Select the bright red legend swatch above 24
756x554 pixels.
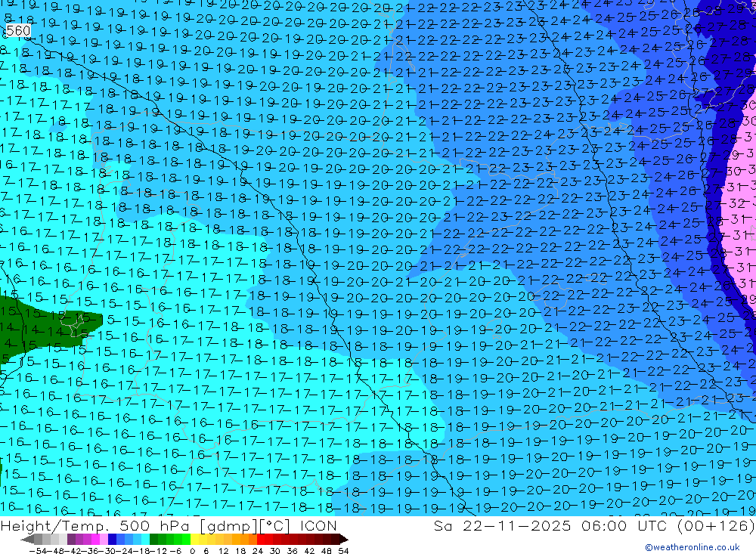point(261,539)
